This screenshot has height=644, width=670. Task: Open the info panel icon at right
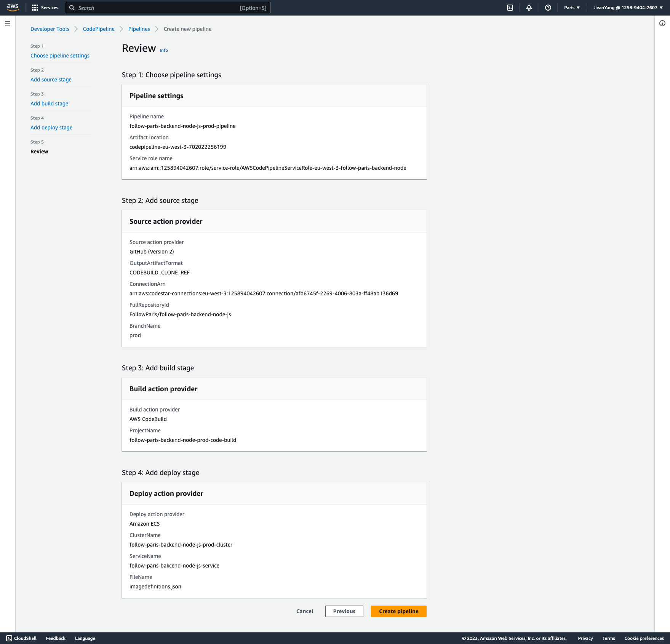coord(662,23)
